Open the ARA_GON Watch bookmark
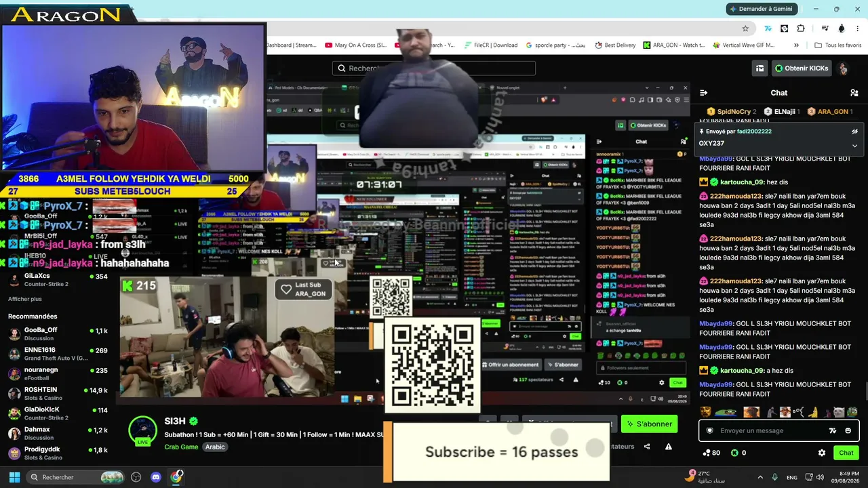This screenshot has width=868, height=488. click(674, 45)
